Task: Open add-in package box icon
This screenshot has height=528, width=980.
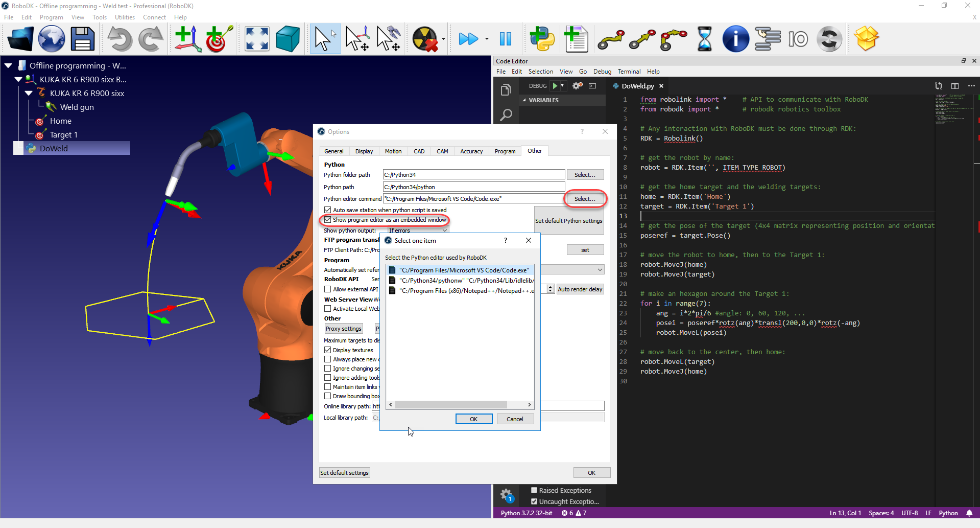Action: point(867,39)
